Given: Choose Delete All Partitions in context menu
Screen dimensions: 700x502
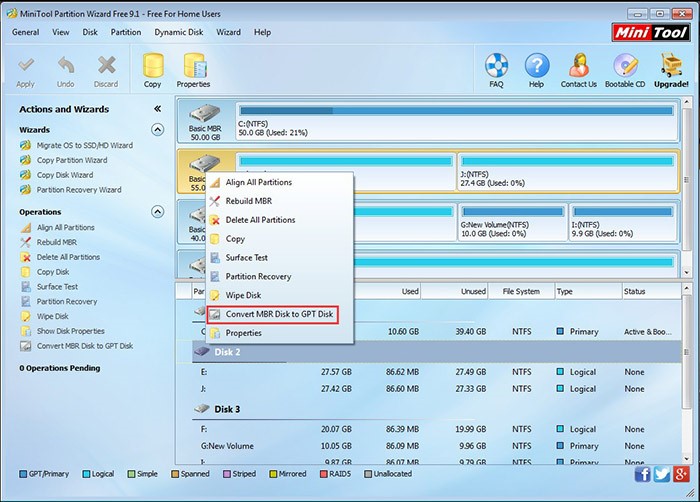Looking at the screenshot, I should tap(280, 220).
